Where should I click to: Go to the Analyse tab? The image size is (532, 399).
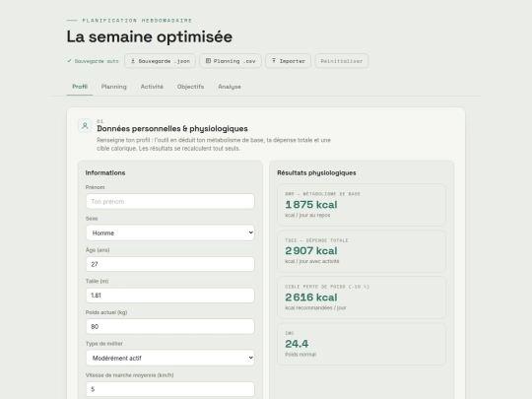[230, 87]
